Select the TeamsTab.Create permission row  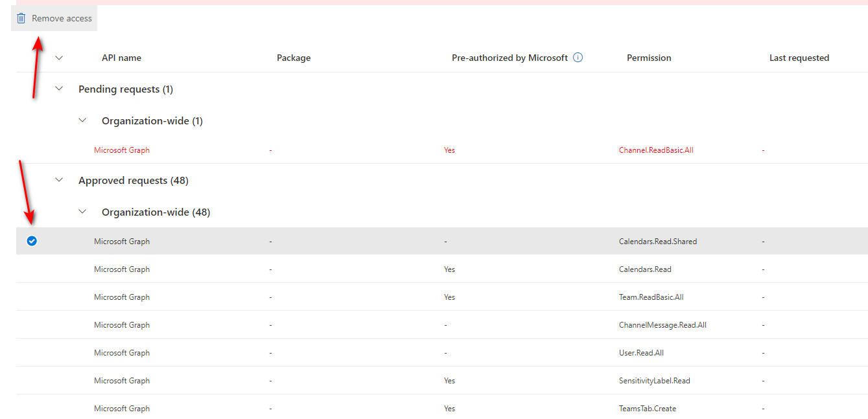pyautogui.click(x=647, y=409)
